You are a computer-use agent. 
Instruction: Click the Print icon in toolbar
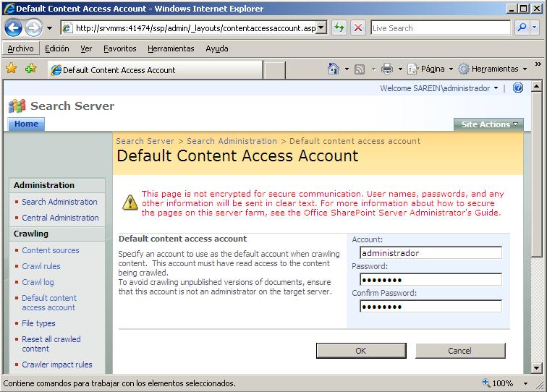(387, 69)
